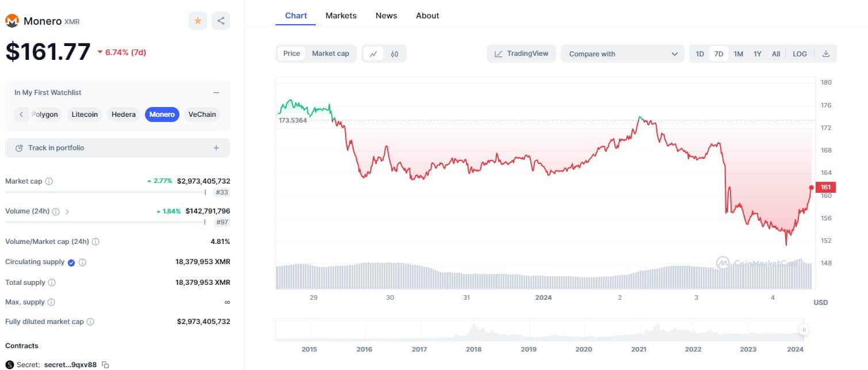Screen dimensions: 868x370
Task: Select the line chart icon
Action: pyautogui.click(x=373, y=54)
